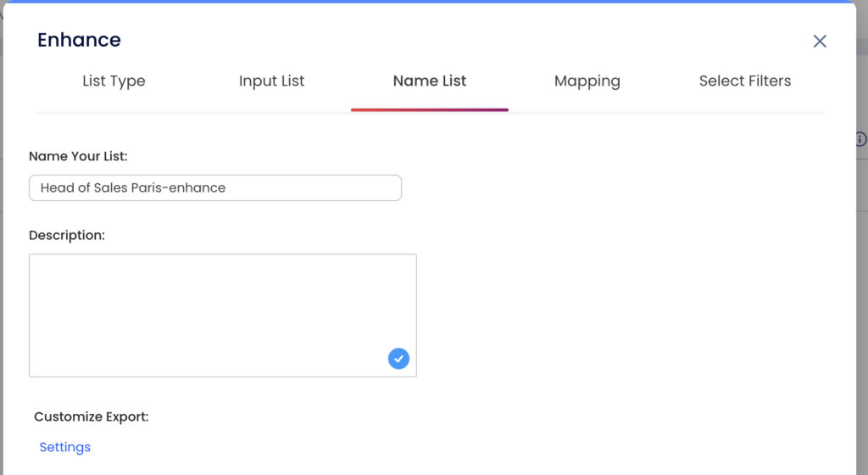Click the Name Your List label

[x=78, y=156]
